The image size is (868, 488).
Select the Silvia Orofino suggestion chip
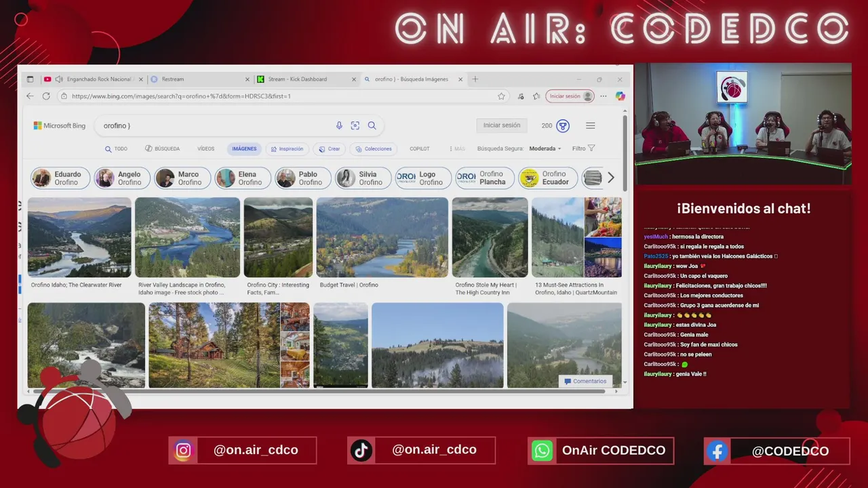point(363,178)
